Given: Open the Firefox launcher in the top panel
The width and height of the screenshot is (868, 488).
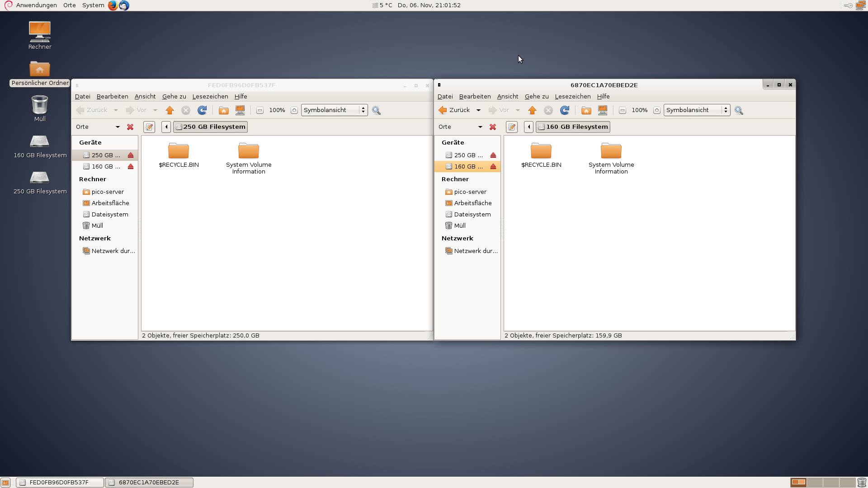Looking at the screenshot, I should tap(113, 5).
